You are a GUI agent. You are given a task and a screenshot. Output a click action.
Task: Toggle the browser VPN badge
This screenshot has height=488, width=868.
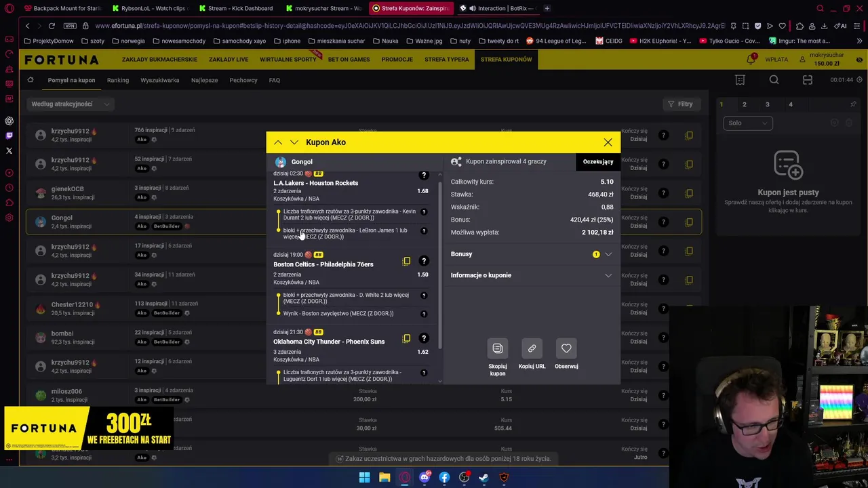(70, 26)
